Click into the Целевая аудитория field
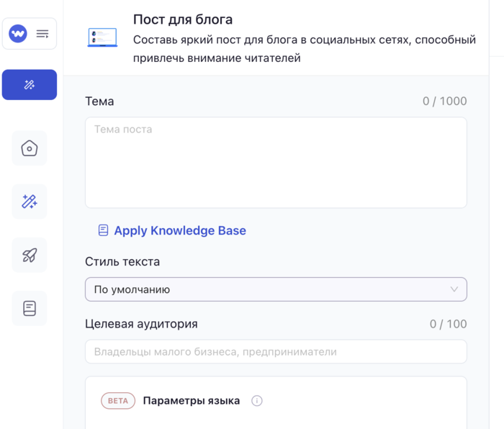This screenshot has width=504, height=429. click(x=276, y=352)
